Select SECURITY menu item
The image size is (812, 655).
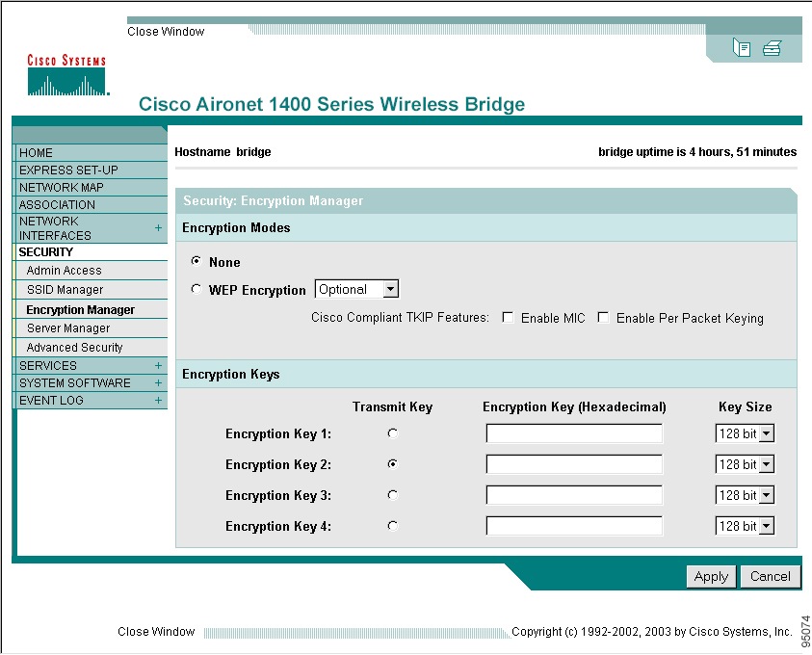click(x=91, y=252)
